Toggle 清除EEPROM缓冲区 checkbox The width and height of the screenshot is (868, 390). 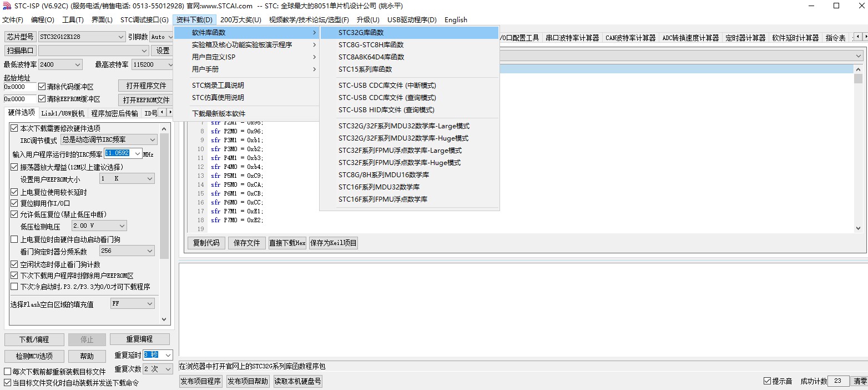pyautogui.click(x=42, y=99)
